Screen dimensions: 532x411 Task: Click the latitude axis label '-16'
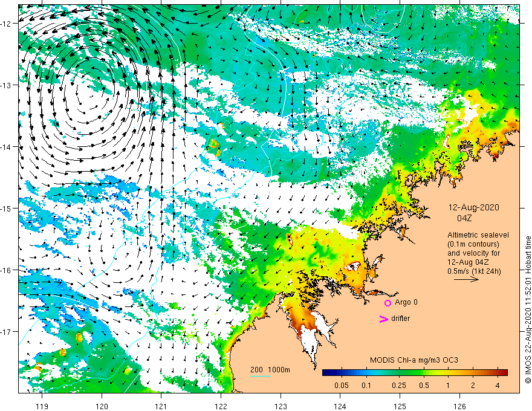tap(7, 270)
